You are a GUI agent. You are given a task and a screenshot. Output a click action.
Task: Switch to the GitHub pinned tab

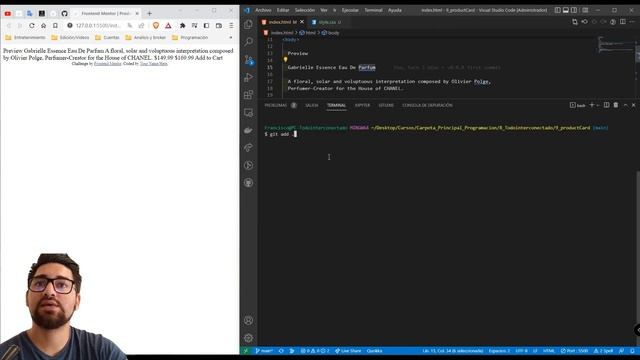[64, 13]
